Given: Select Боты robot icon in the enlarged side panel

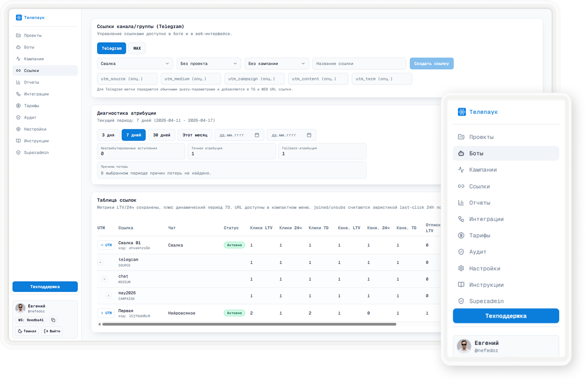Looking at the screenshot, I should pos(461,153).
